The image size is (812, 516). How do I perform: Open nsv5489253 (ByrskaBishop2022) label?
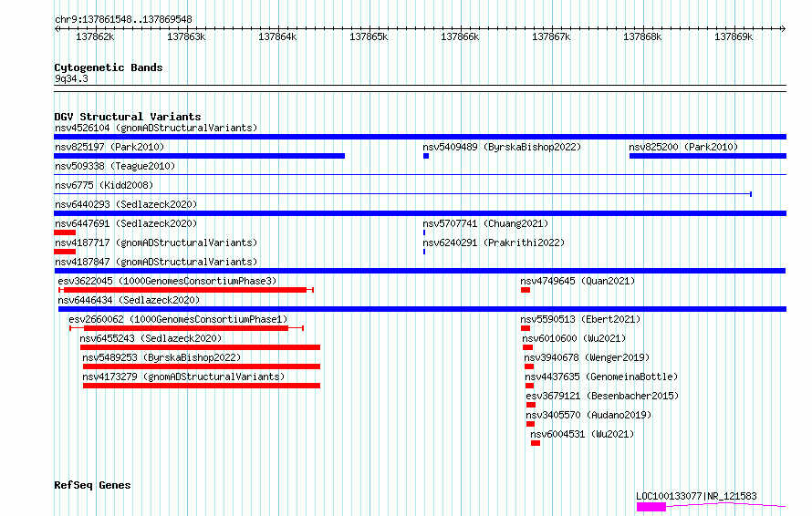[x=161, y=357]
